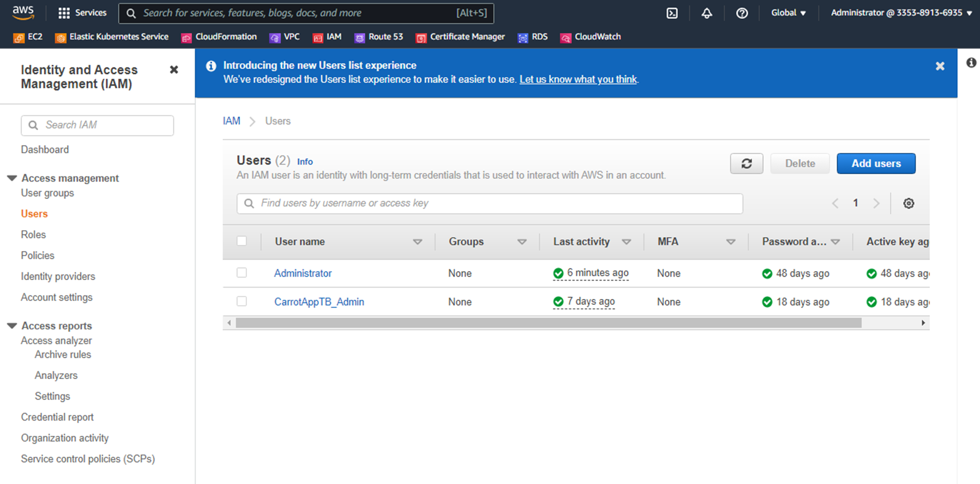Go to next page of users
Image resolution: width=980 pixels, height=484 pixels.
click(x=876, y=203)
